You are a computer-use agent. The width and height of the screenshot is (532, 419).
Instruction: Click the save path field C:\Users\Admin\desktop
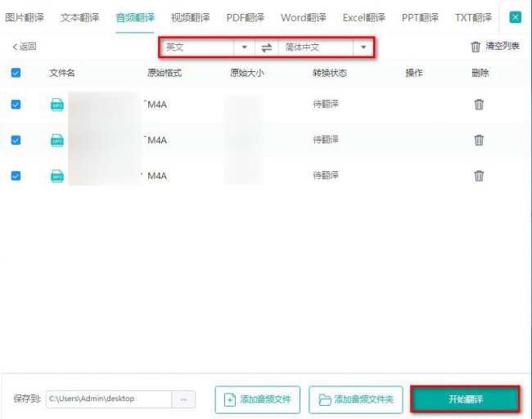click(109, 399)
